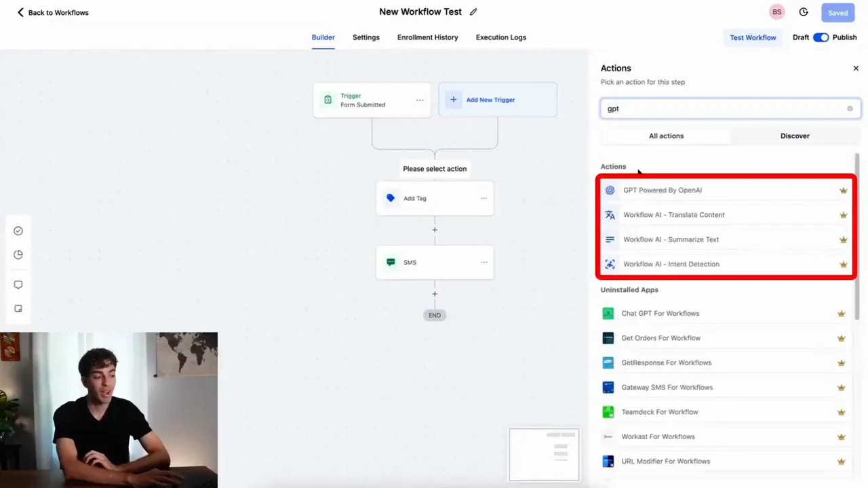Select Workflow AI - Translate Content action

[x=726, y=215]
